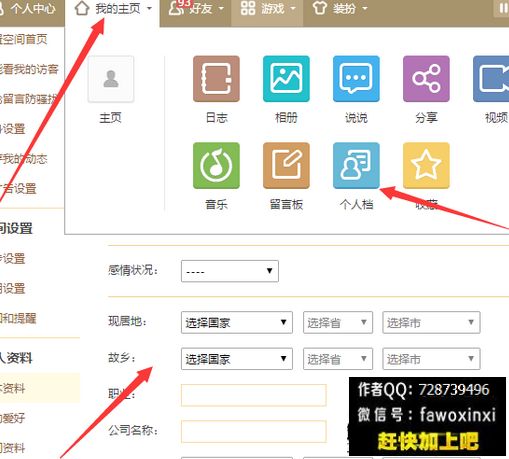Open the 音乐 music icon
509x459 pixels.
pyautogui.click(x=216, y=166)
